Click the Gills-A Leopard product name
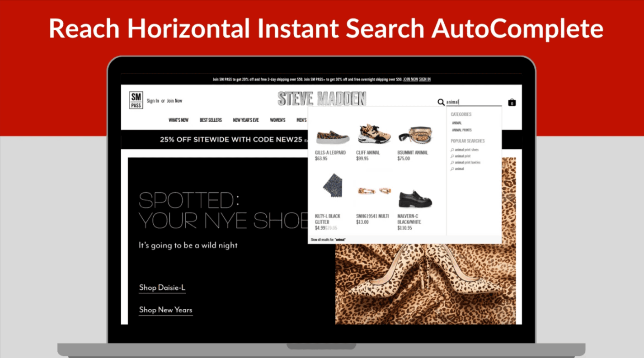Viewport: 644px width, 358px height. pos(330,153)
